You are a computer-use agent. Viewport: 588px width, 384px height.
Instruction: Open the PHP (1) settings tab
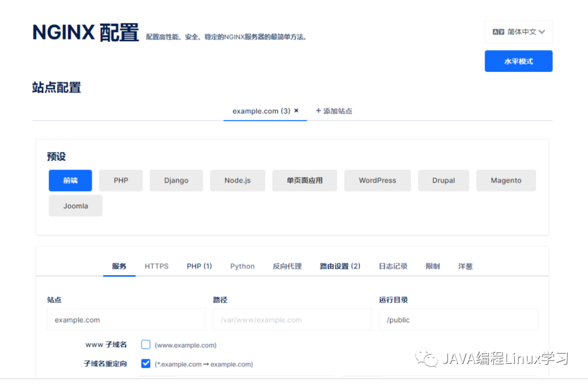click(199, 266)
